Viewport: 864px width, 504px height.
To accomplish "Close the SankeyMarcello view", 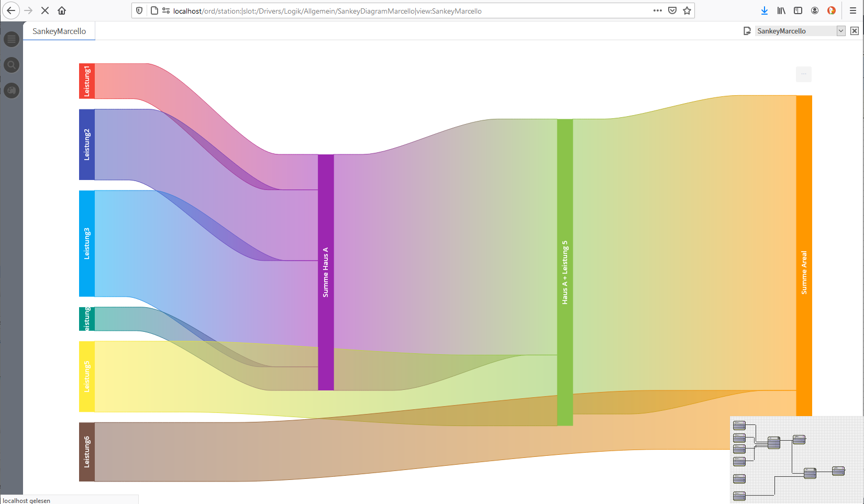I will tap(855, 31).
